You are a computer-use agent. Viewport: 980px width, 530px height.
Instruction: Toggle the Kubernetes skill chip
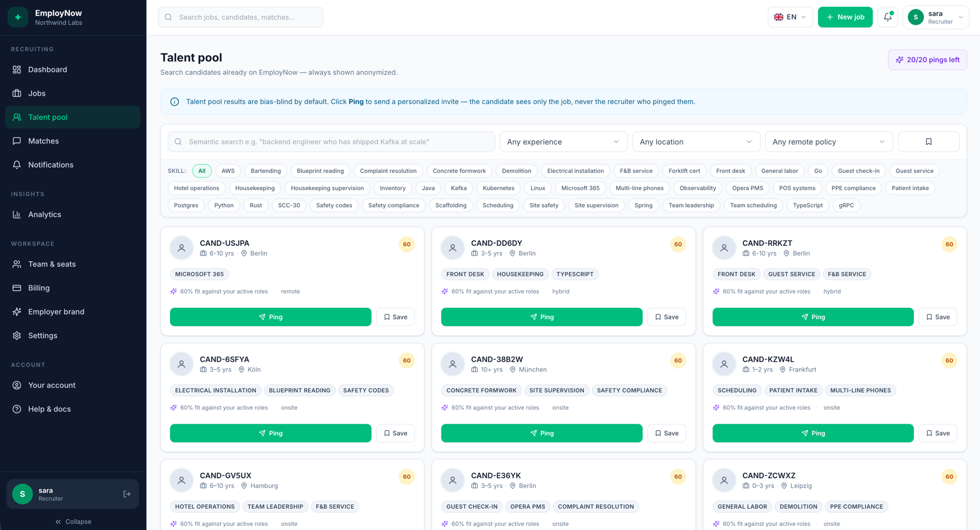tap(498, 188)
